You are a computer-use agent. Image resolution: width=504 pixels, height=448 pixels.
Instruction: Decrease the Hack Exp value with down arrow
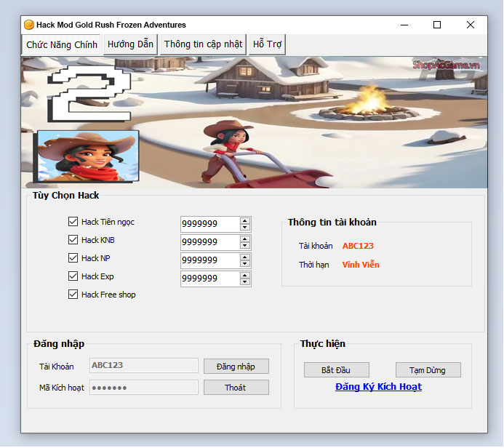[245, 282]
